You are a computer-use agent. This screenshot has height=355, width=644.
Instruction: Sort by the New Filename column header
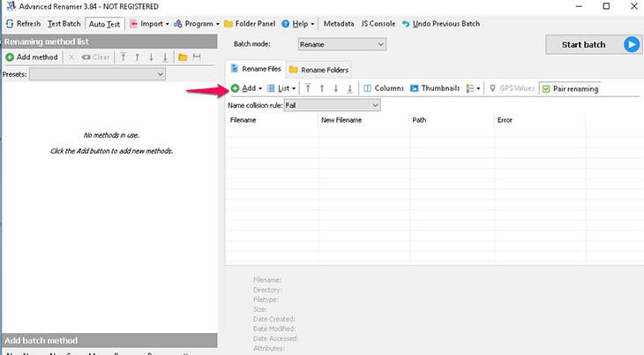(x=363, y=120)
